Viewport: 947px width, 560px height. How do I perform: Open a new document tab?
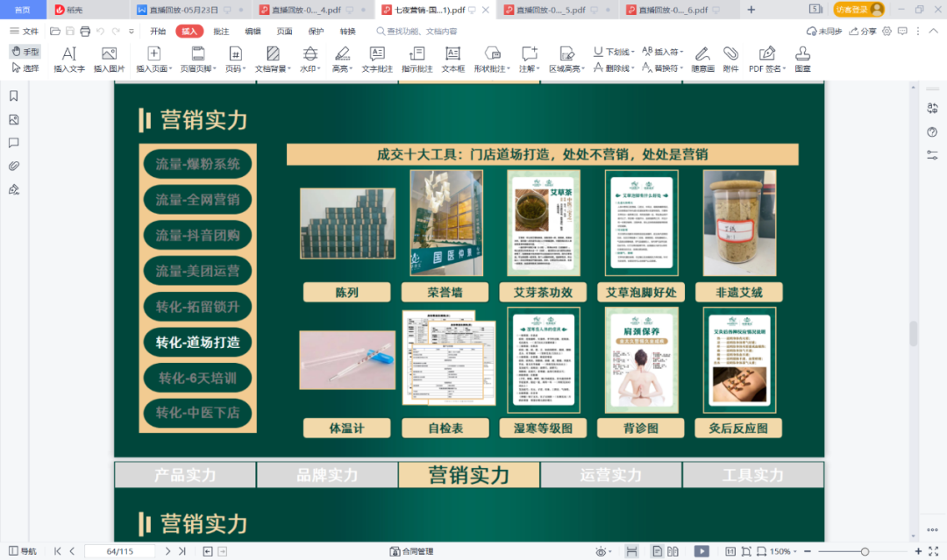(751, 10)
